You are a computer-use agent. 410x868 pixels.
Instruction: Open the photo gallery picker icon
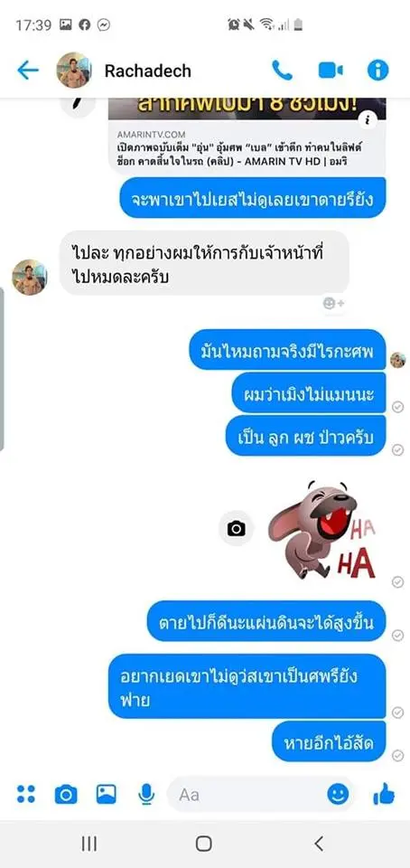click(106, 795)
